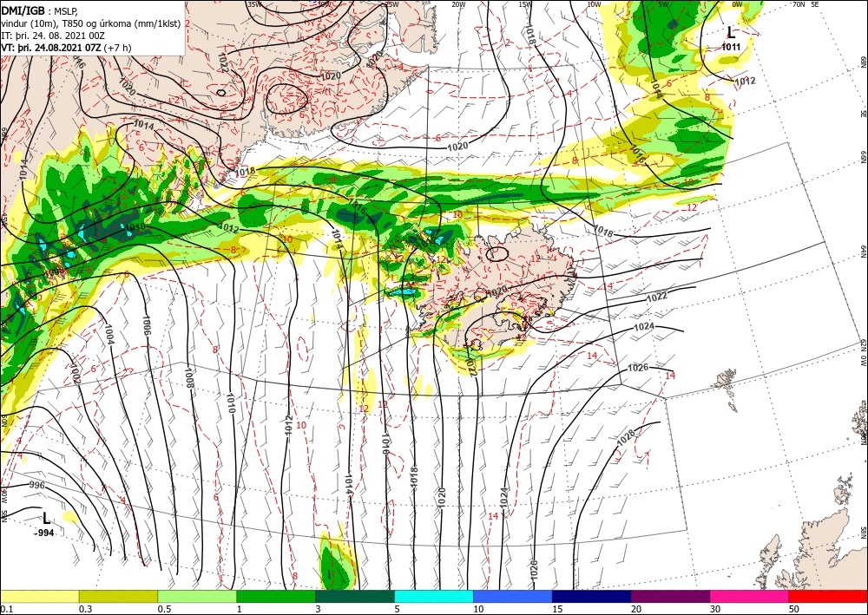Click the 'DMI/IGB : MSLP,' title text
This screenshot has width=868, height=615.
41,10
